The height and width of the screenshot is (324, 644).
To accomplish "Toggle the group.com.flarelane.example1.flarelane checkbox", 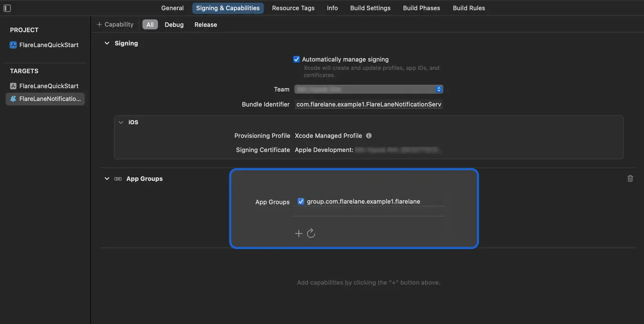I will (301, 201).
